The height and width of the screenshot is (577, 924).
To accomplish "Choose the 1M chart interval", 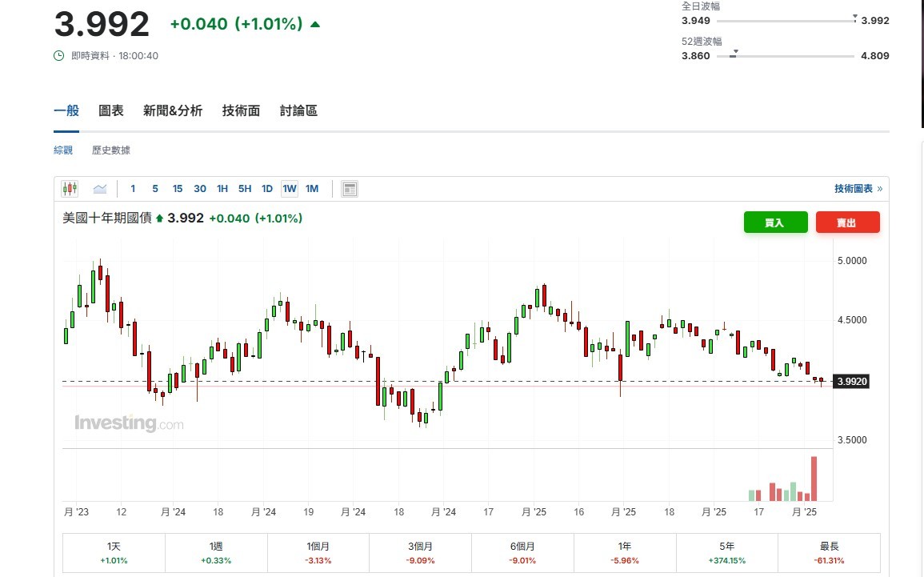I will [x=312, y=189].
